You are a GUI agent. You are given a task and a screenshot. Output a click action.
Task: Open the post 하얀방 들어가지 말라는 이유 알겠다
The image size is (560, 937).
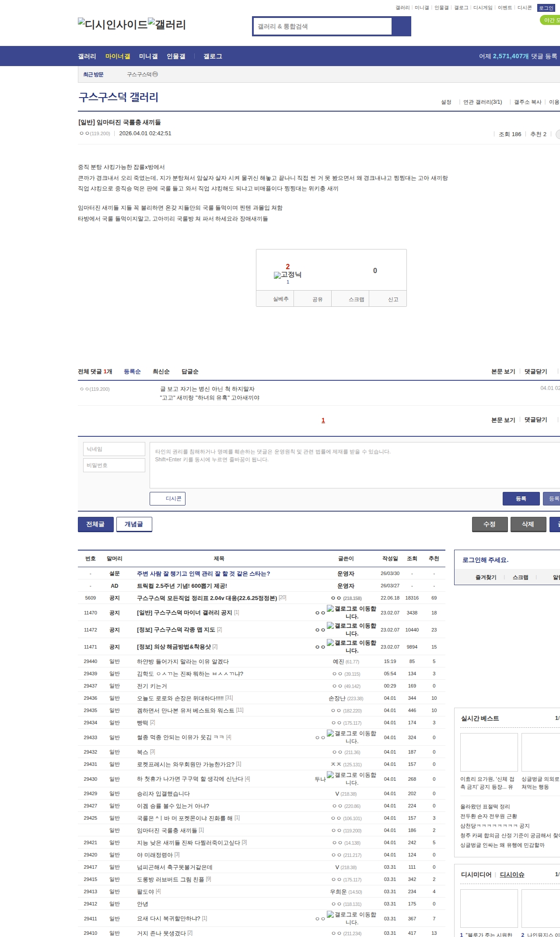(x=183, y=661)
